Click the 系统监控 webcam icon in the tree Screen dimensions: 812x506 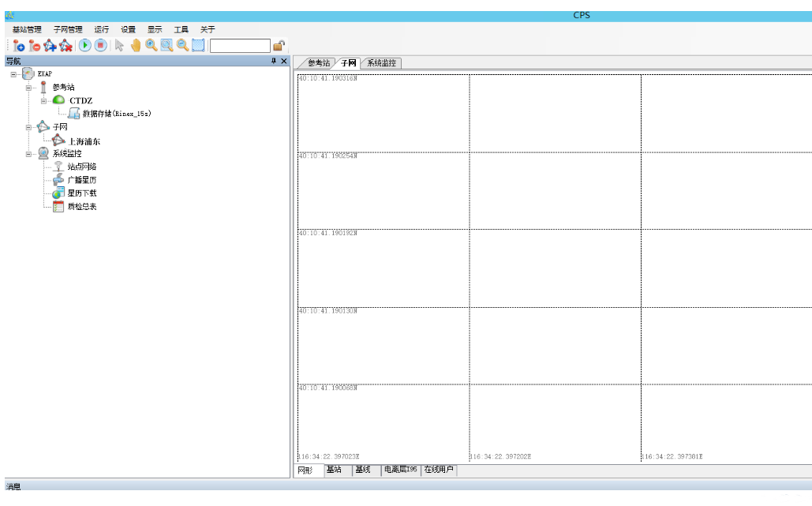43,153
